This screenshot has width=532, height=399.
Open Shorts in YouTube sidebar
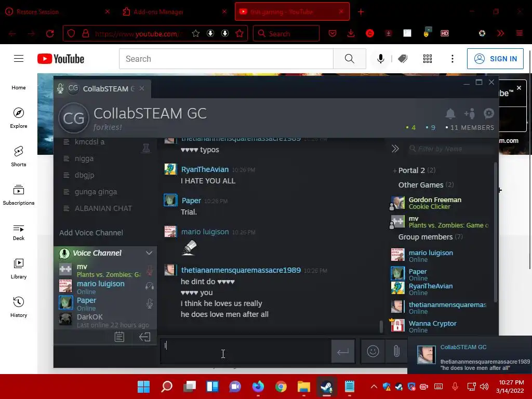pyautogui.click(x=19, y=156)
